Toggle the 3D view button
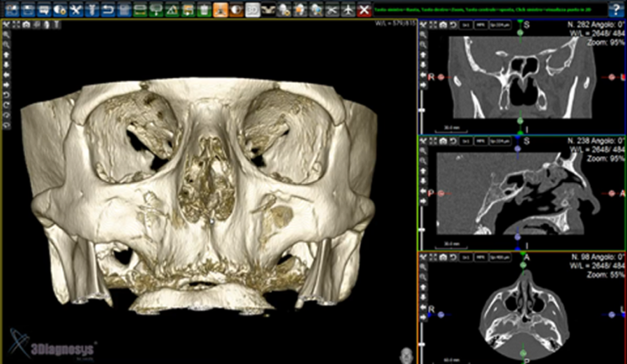The image size is (627, 364). (x=252, y=10)
